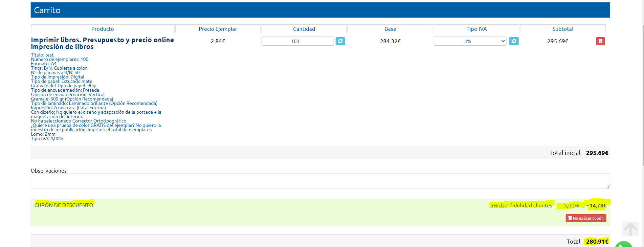Click the Subtotal column header

pyautogui.click(x=563, y=29)
